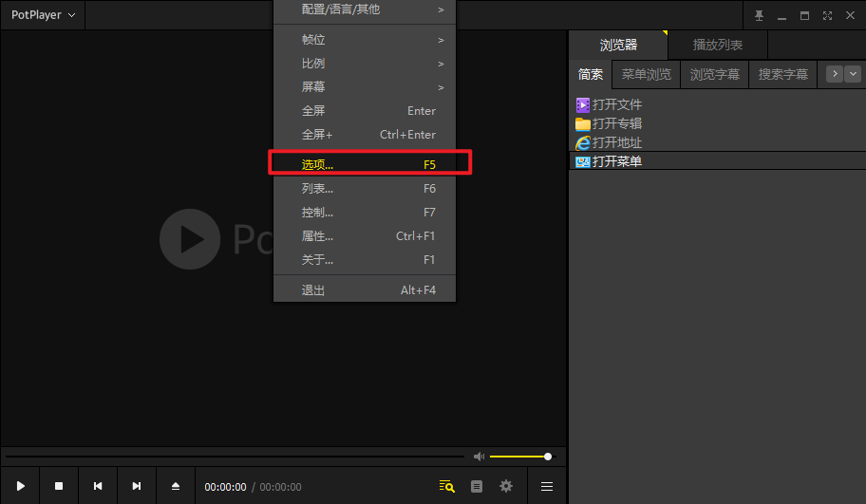
Task: Open 打开文件 entry text
Action: point(617,105)
